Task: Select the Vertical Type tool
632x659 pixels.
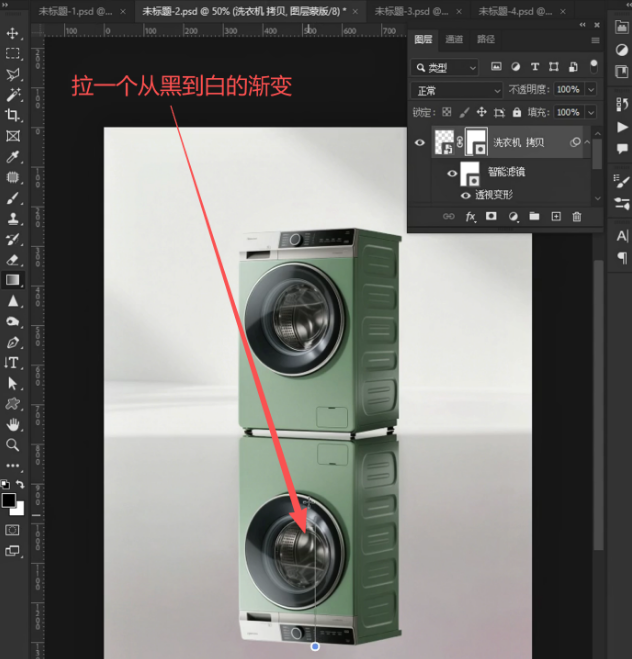Action: [x=12, y=362]
